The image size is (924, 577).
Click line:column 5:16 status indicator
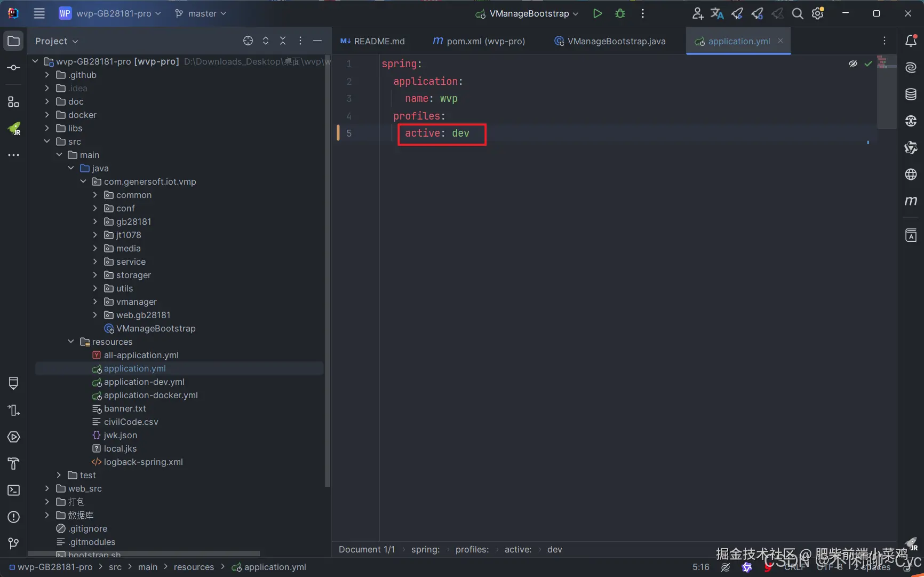point(701,567)
